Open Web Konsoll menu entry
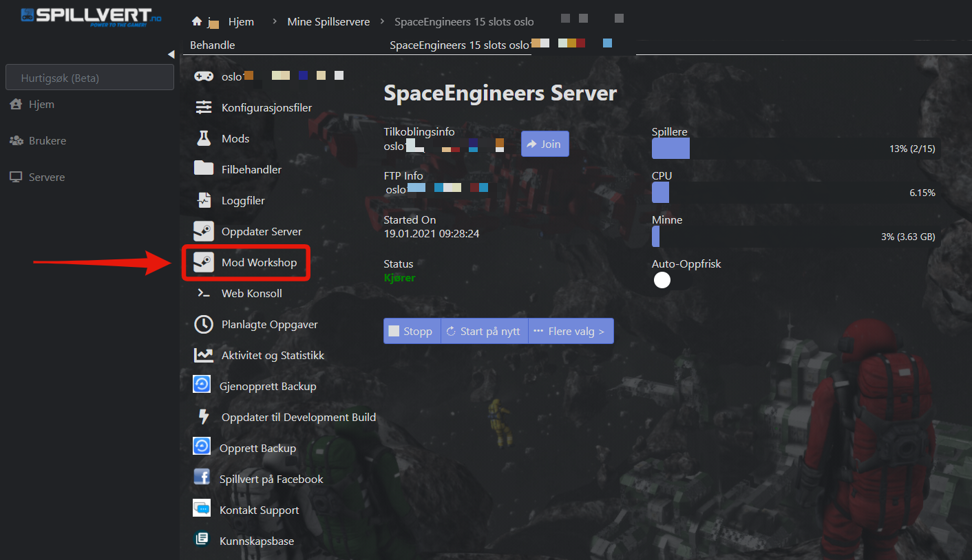 (x=252, y=293)
